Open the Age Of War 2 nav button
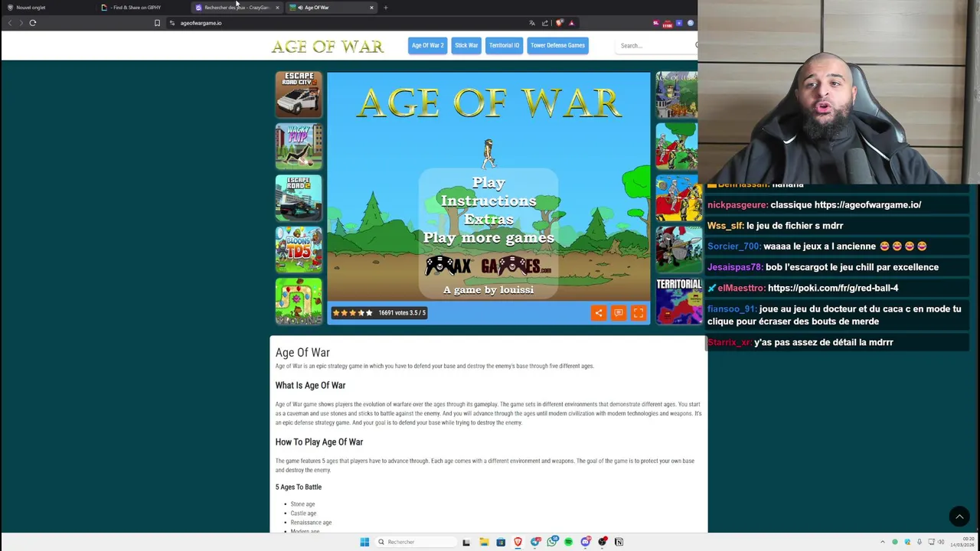The height and width of the screenshot is (551, 980). pyautogui.click(x=427, y=45)
